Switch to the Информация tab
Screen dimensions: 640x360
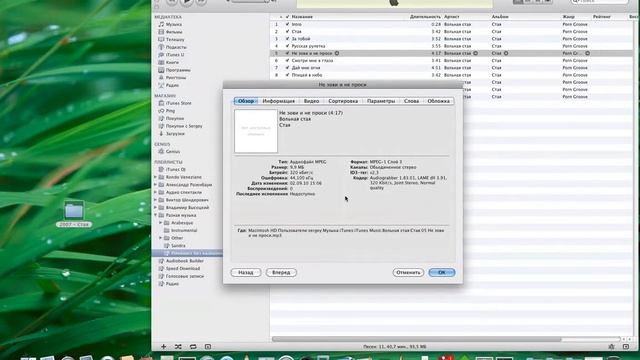pos(278,101)
